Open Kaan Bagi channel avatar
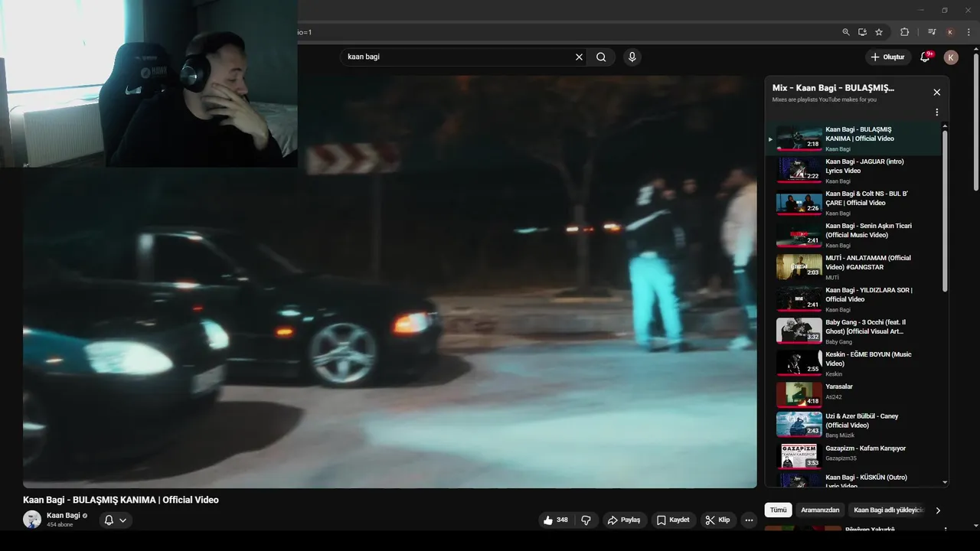 (32, 520)
